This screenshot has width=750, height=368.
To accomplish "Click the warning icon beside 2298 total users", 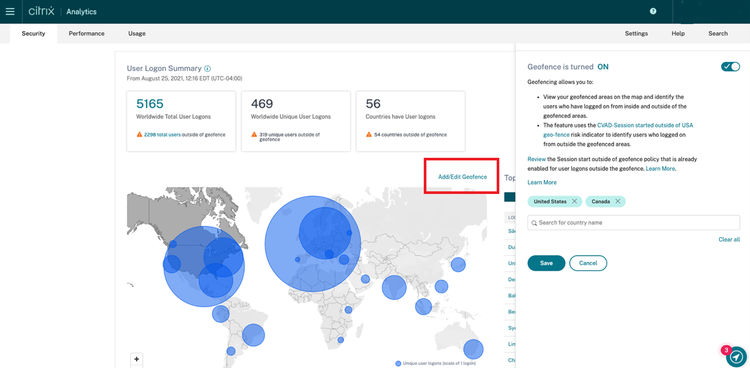I will tap(139, 135).
